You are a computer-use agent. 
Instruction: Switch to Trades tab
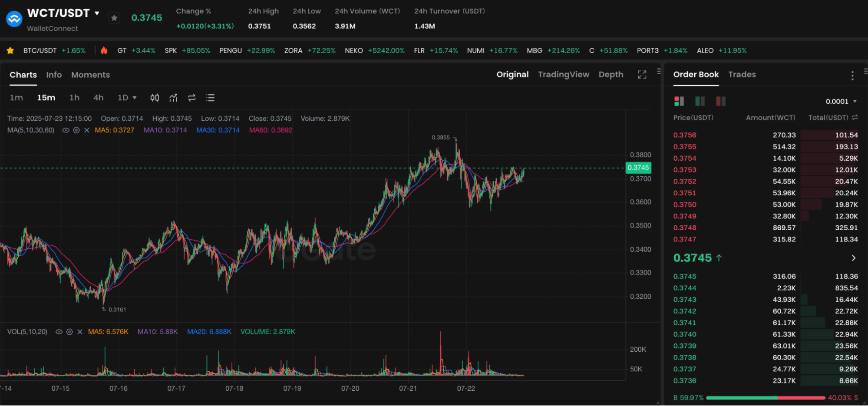742,74
